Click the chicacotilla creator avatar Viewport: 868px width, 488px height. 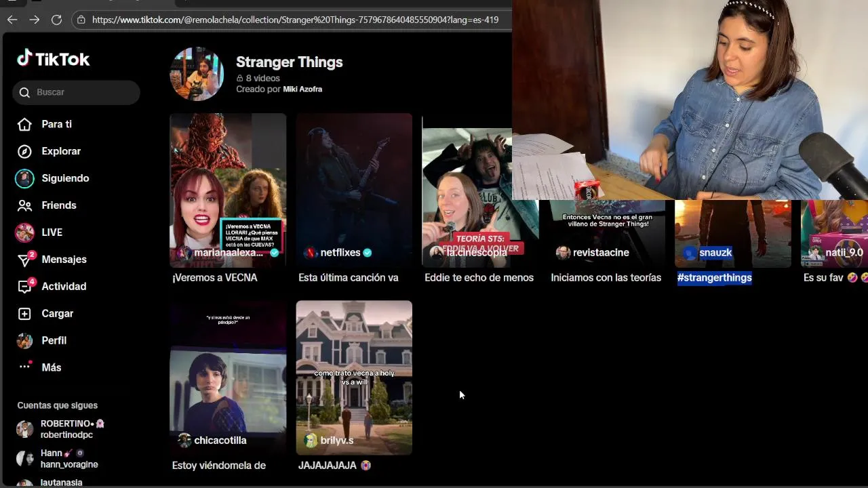pyautogui.click(x=184, y=441)
